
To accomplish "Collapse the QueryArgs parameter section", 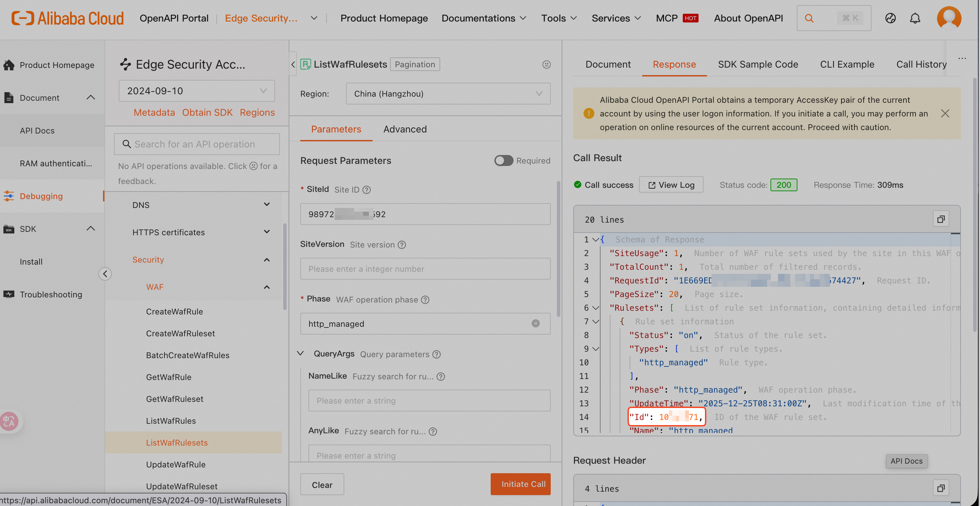I will 300,354.
